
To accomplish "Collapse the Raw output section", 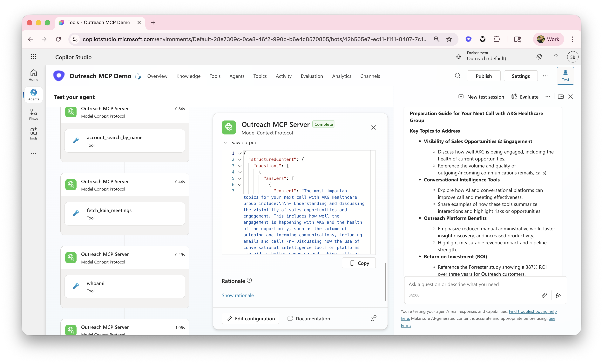I will (x=225, y=143).
